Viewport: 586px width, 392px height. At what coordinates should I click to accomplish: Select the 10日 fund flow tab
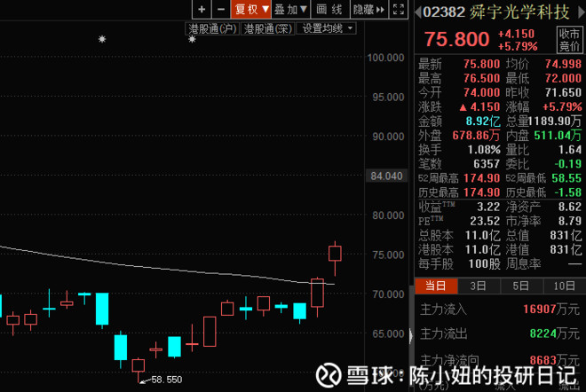[565, 286]
